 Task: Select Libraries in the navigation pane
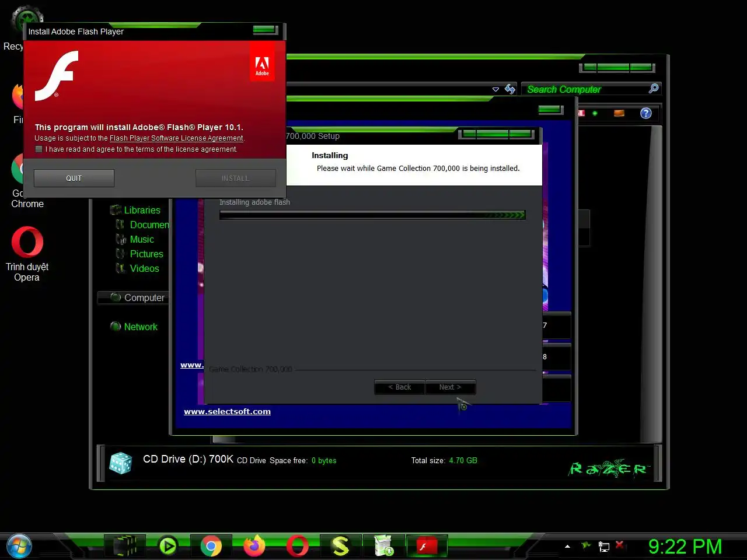[x=142, y=210]
